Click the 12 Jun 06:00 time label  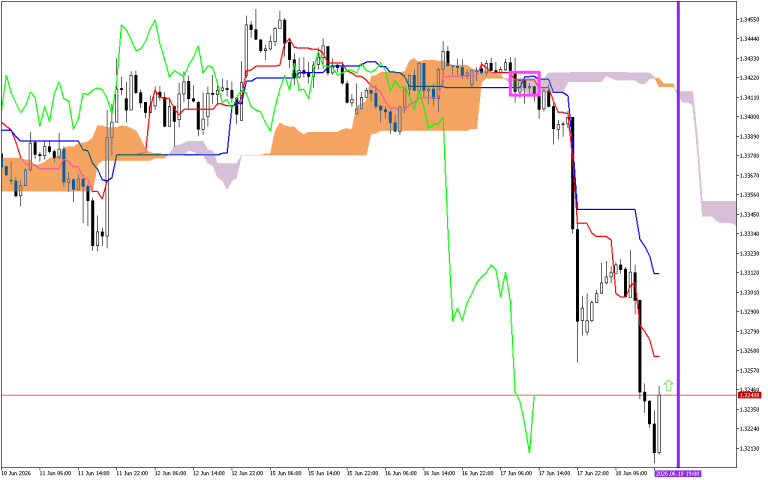click(170, 473)
